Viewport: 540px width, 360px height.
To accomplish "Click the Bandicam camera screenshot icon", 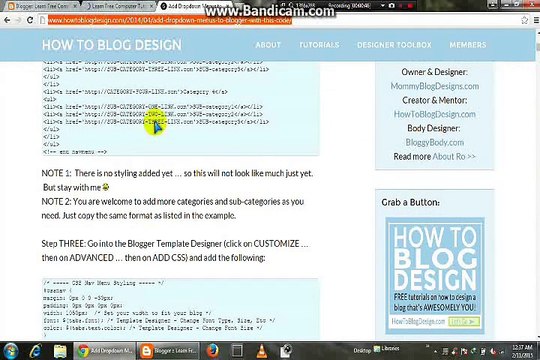I will coord(392,6).
